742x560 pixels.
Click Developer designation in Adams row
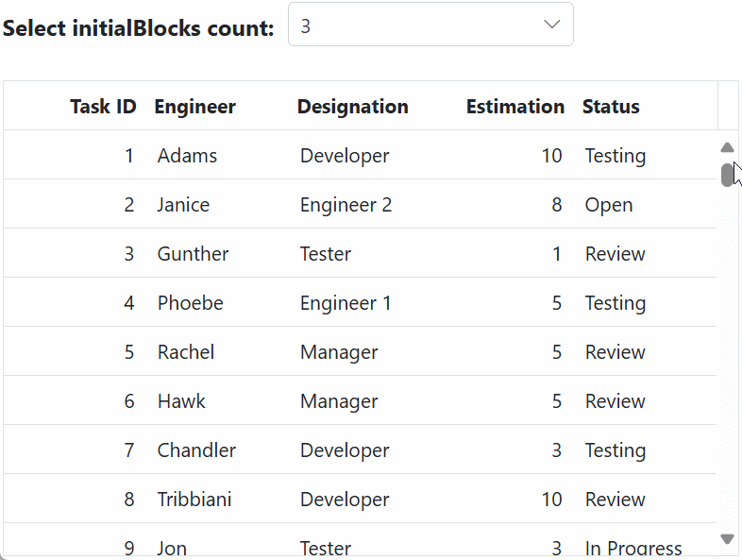[x=345, y=156]
